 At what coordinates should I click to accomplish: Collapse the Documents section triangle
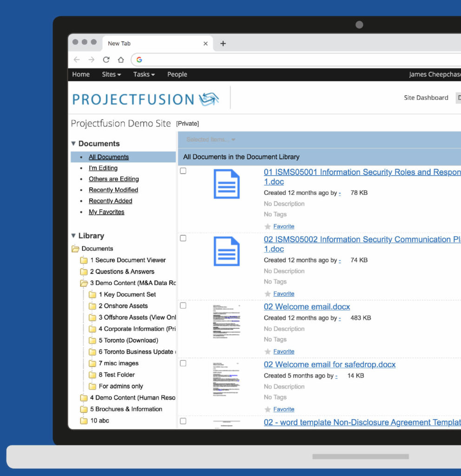click(x=73, y=143)
